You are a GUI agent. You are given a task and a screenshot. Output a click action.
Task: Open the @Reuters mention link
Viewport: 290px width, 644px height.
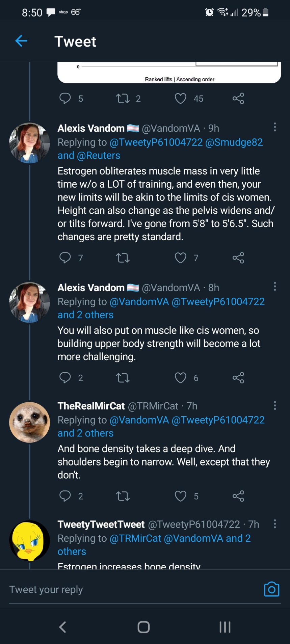[x=99, y=156]
